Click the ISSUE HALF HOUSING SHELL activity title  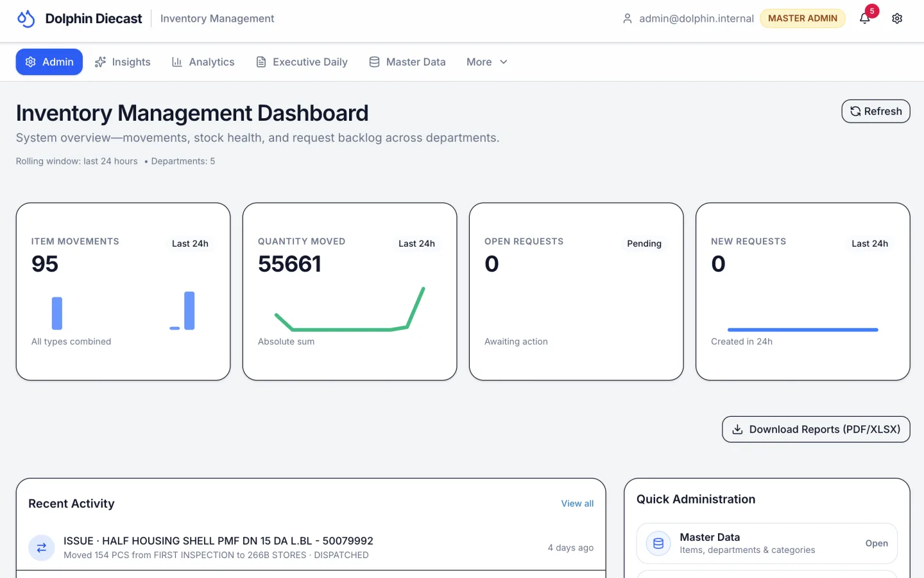[x=218, y=541]
